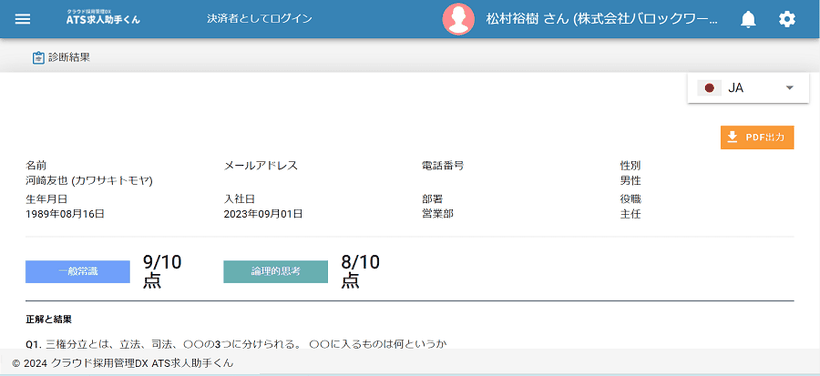Click the name 河崎友也 (カワサキトモヤ)
This screenshot has height=376, width=820.
pos(89,181)
